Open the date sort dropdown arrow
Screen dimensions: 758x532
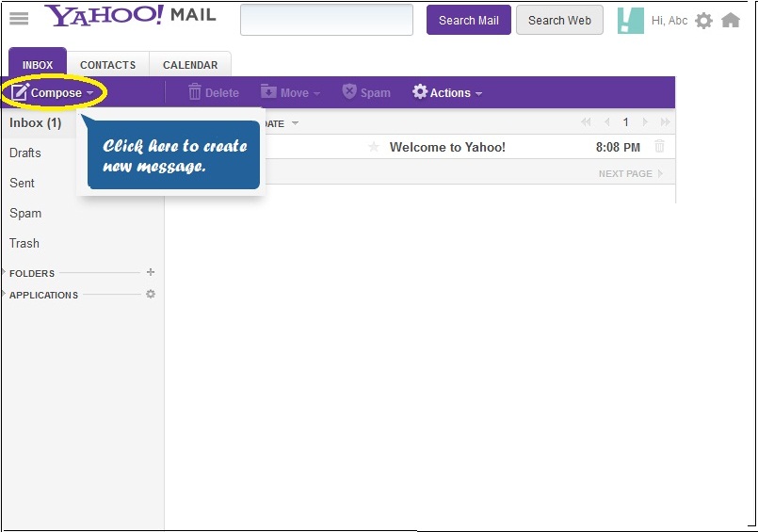coord(295,123)
